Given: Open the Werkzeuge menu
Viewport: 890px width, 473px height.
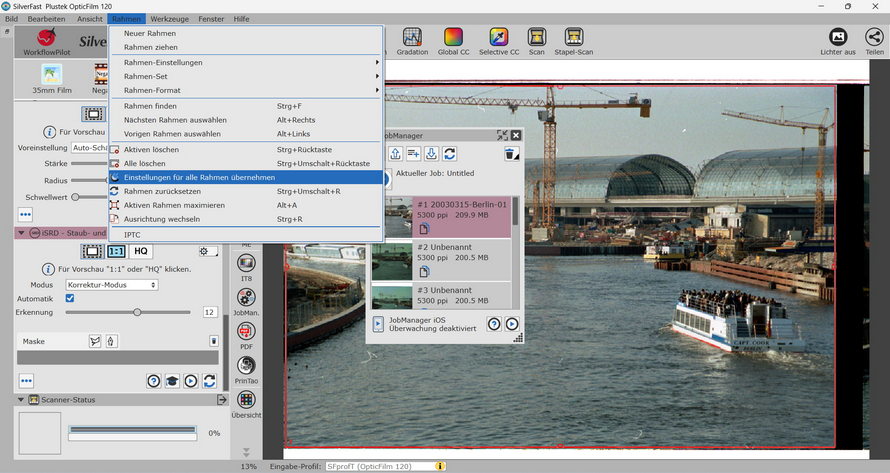Looking at the screenshot, I should tap(169, 19).
